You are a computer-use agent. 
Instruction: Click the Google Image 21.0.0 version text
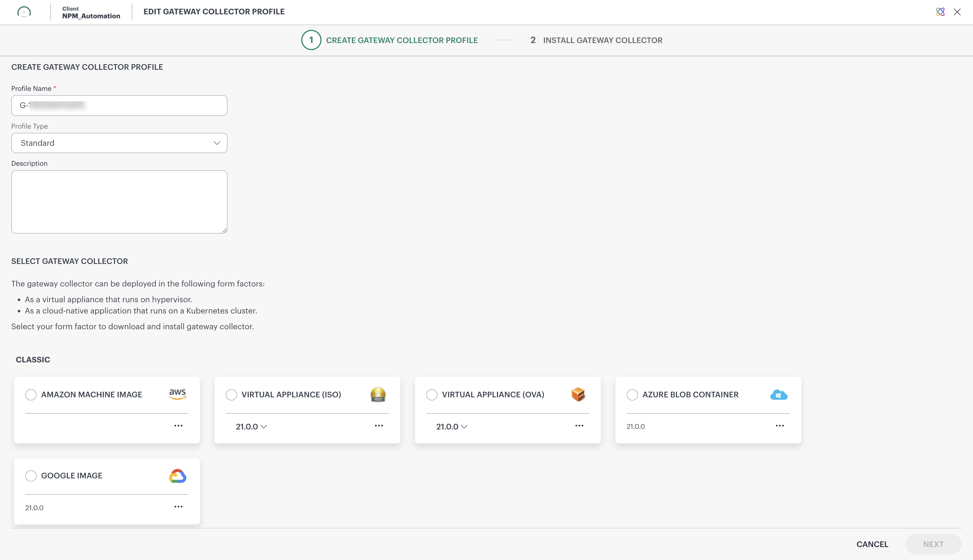[x=34, y=508]
